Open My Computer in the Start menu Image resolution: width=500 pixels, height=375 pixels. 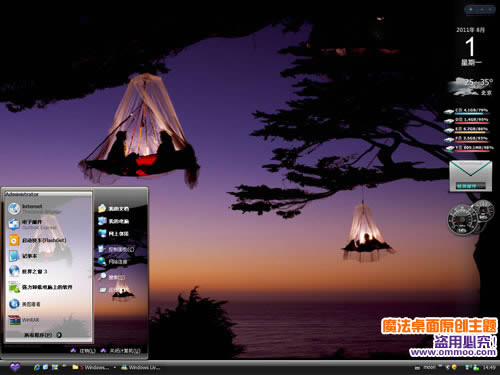pos(113,221)
